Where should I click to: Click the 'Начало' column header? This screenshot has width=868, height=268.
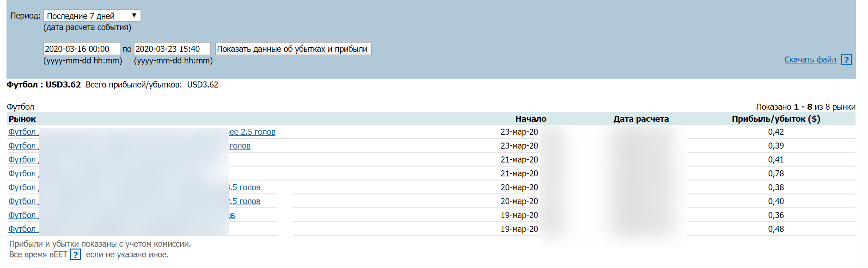click(x=531, y=119)
